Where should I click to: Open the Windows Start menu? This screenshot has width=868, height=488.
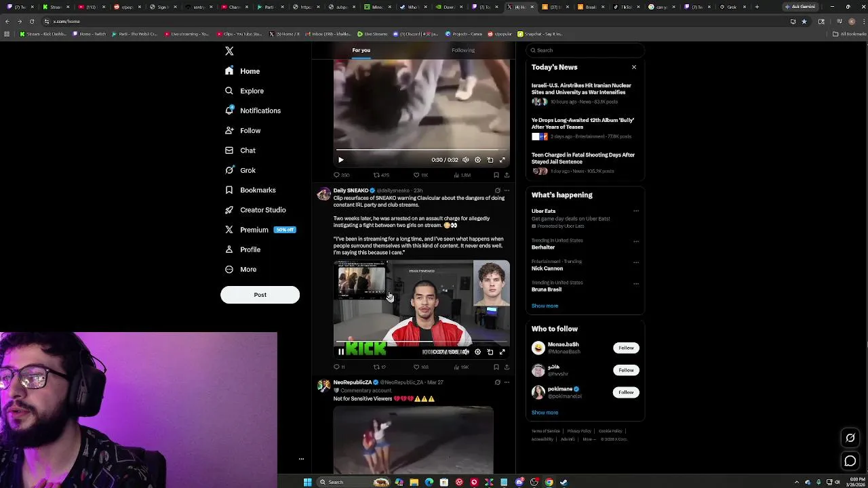(x=307, y=482)
